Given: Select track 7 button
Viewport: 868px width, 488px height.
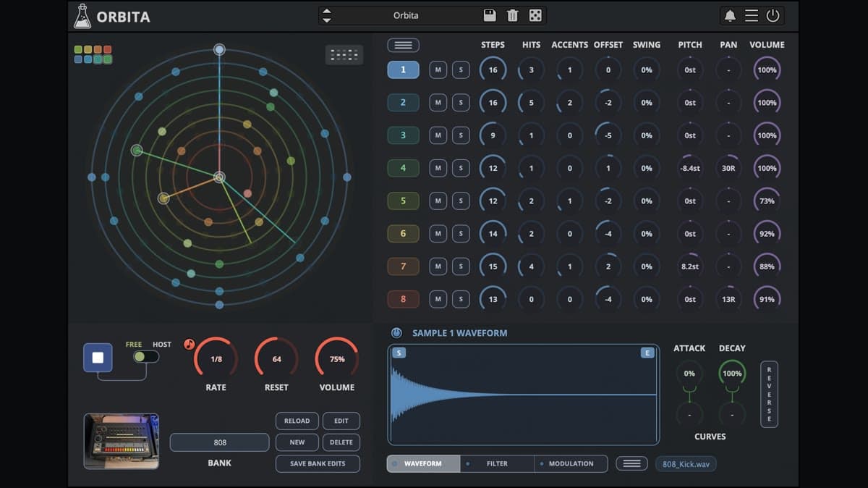Looking at the screenshot, I should point(403,266).
